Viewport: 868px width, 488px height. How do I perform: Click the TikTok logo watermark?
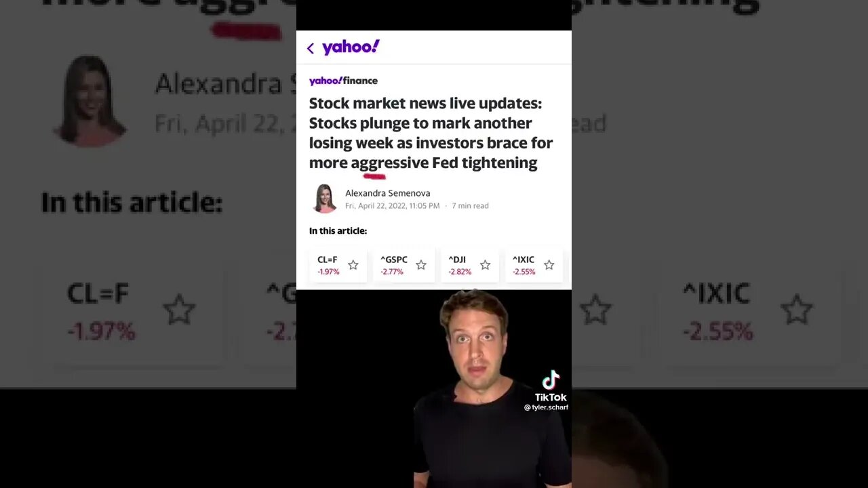click(551, 386)
